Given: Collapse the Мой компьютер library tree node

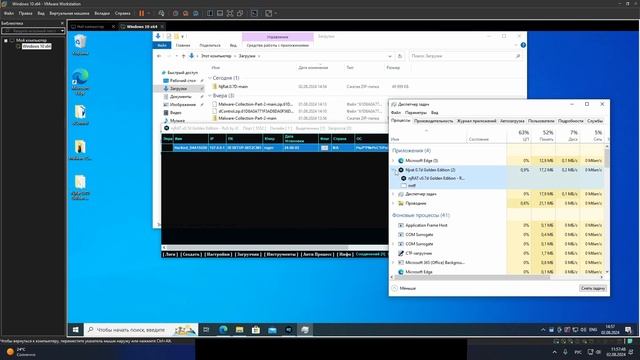Looking at the screenshot, I should pos(6,40).
